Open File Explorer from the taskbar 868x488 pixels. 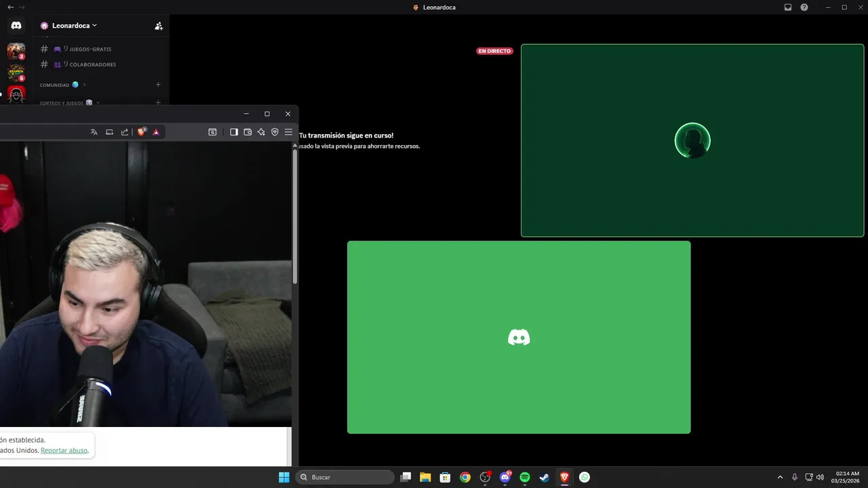click(425, 477)
